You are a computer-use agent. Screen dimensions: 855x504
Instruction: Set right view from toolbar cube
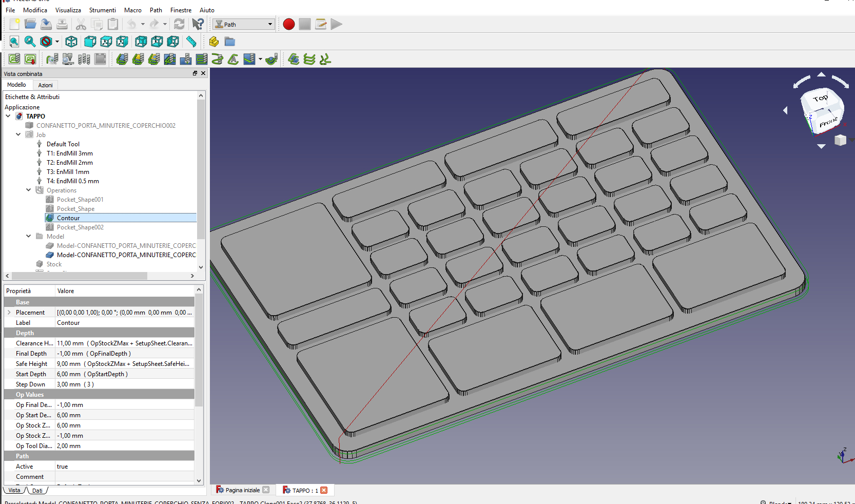tap(122, 42)
